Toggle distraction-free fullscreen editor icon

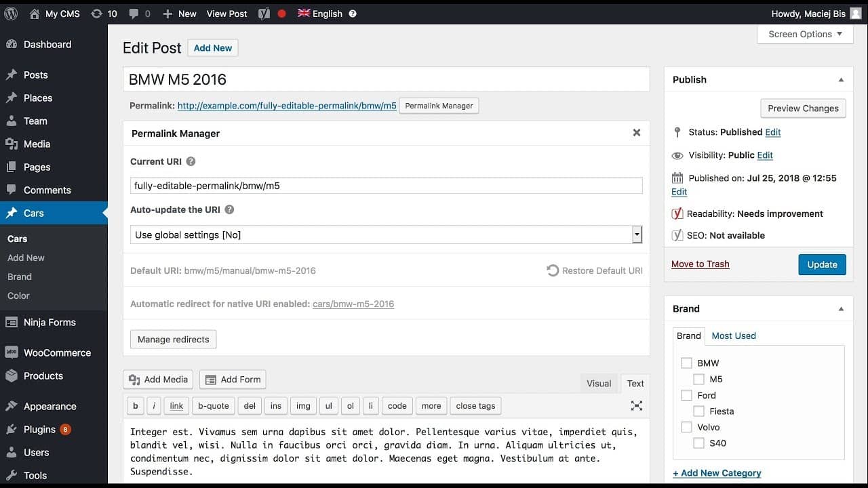click(x=636, y=406)
